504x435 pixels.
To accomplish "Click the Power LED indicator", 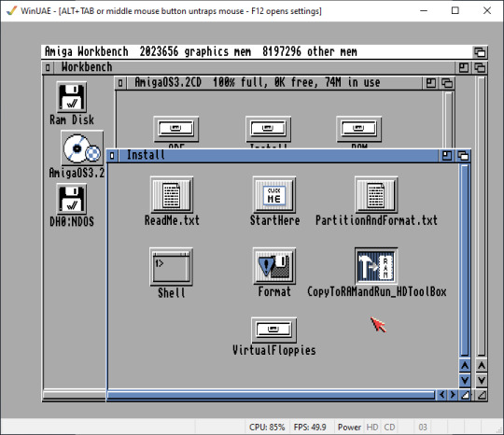I will click(x=349, y=427).
